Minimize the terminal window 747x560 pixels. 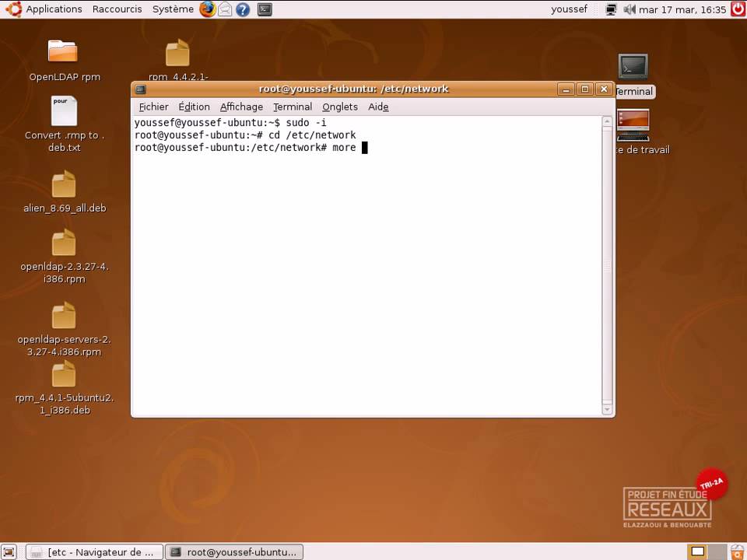coord(566,89)
